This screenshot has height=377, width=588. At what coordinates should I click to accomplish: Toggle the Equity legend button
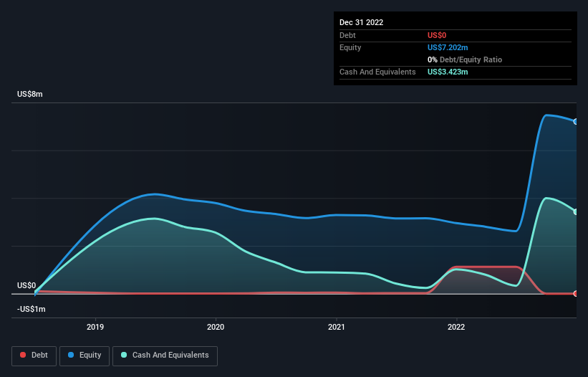85,355
